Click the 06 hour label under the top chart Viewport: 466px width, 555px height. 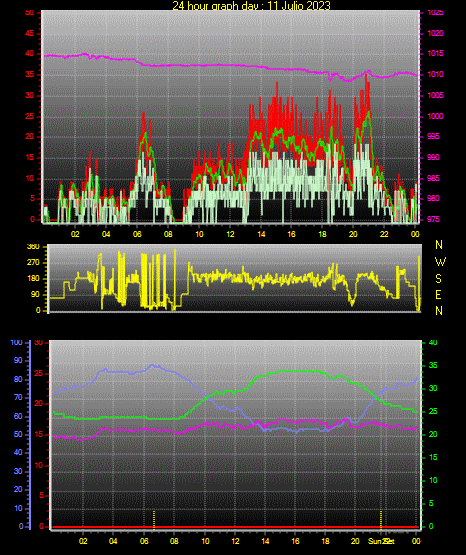(137, 234)
